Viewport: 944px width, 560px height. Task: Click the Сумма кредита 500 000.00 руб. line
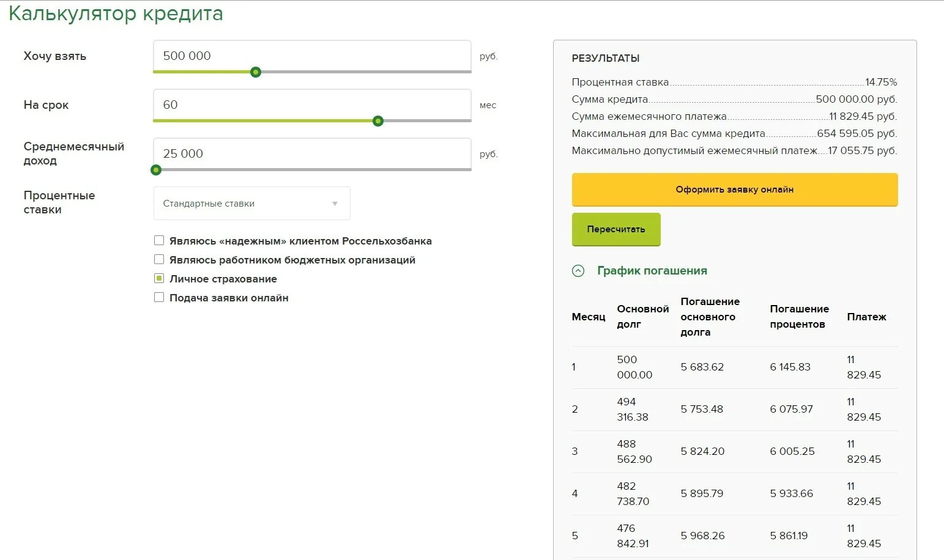tap(734, 99)
